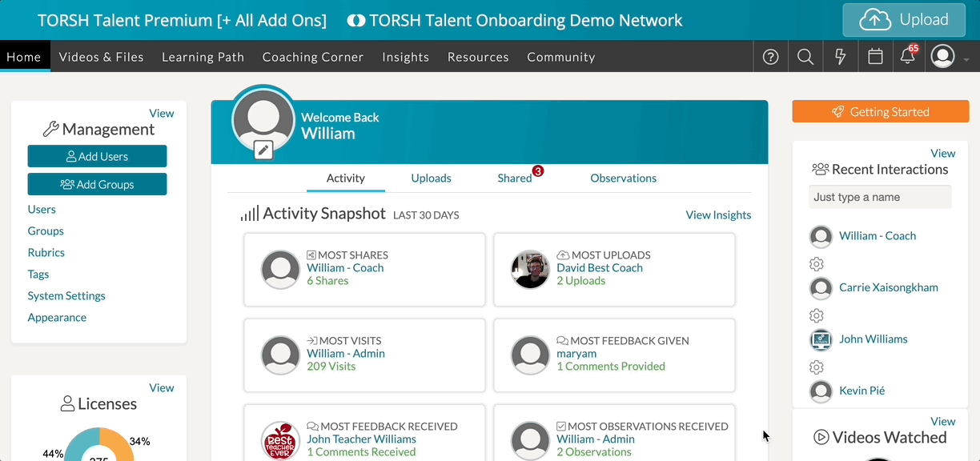The width and height of the screenshot is (980, 461).
Task: Open Coaching Corner in the navigation bar
Action: point(313,57)
